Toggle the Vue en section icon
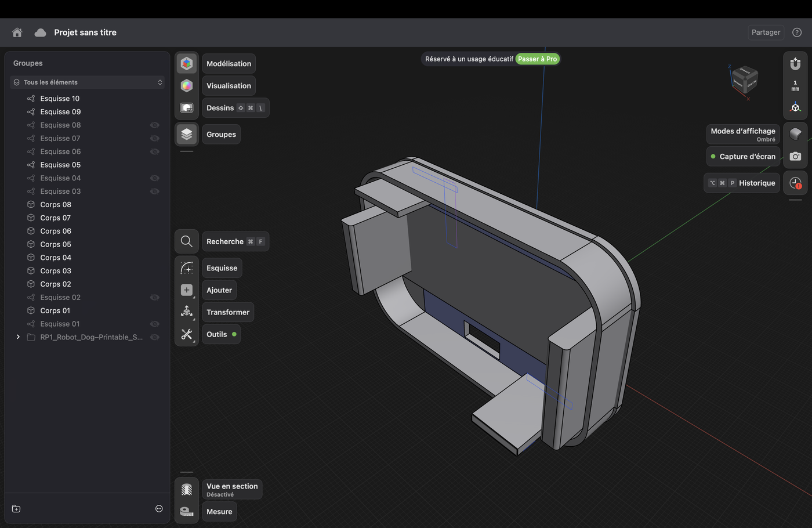The width and height of the screenshot is (812, 528). coord(187,490)
